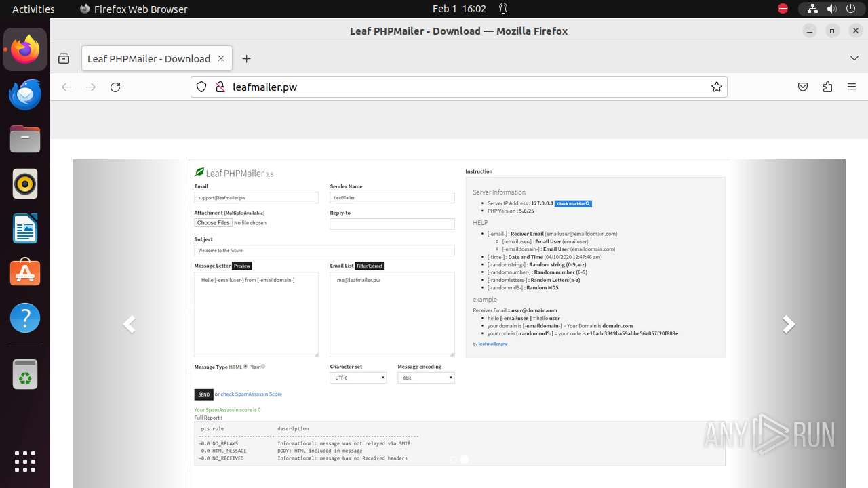Click the NO_RECEIVED rule row
The width and height of the screenshot is (868, 488).
(x=303, y=458)
